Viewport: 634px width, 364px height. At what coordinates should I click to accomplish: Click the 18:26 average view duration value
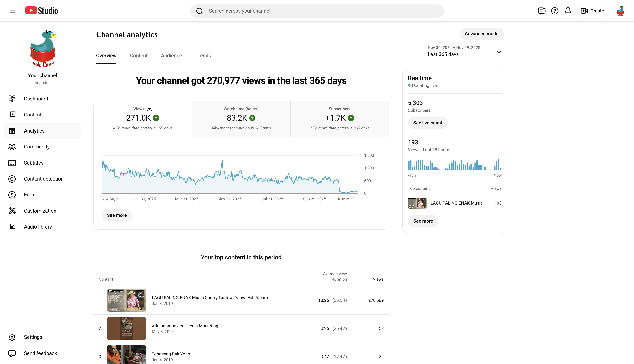coord(323,300)
